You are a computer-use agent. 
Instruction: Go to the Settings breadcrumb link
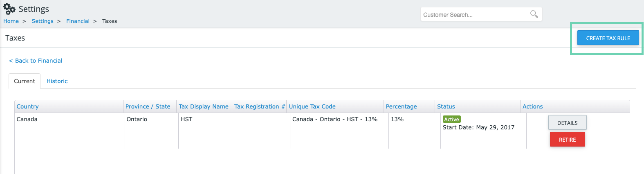tap(43, 21)
